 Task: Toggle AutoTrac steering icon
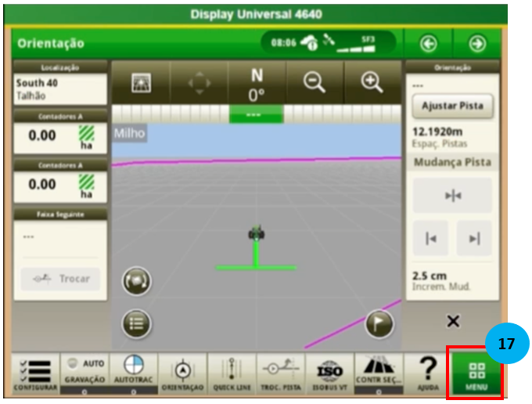coord(133,373)
